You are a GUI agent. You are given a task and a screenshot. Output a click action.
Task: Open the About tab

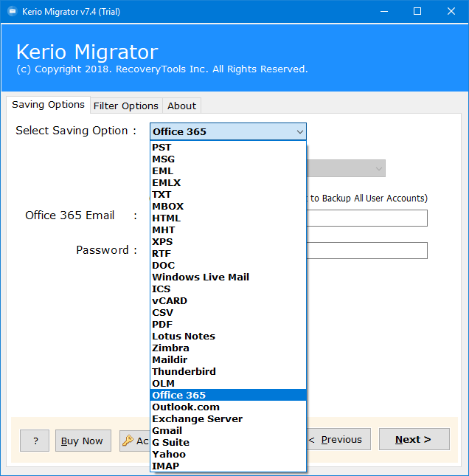(x=181, y=106)
